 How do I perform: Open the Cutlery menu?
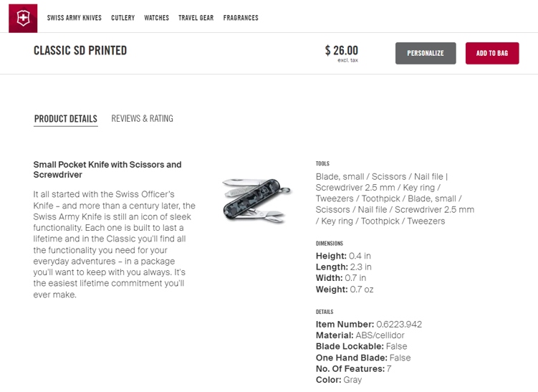pos(123,18)
